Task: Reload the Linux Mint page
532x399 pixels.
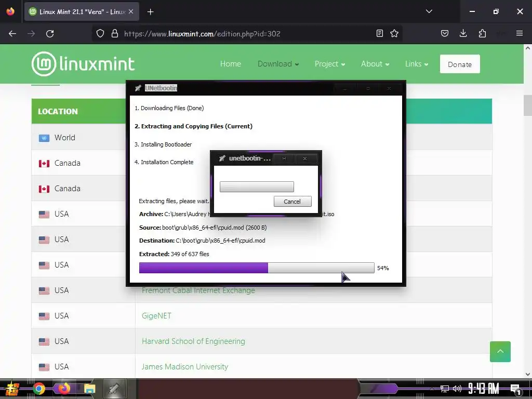Action: pyautogui.click(x=50, y=34)
